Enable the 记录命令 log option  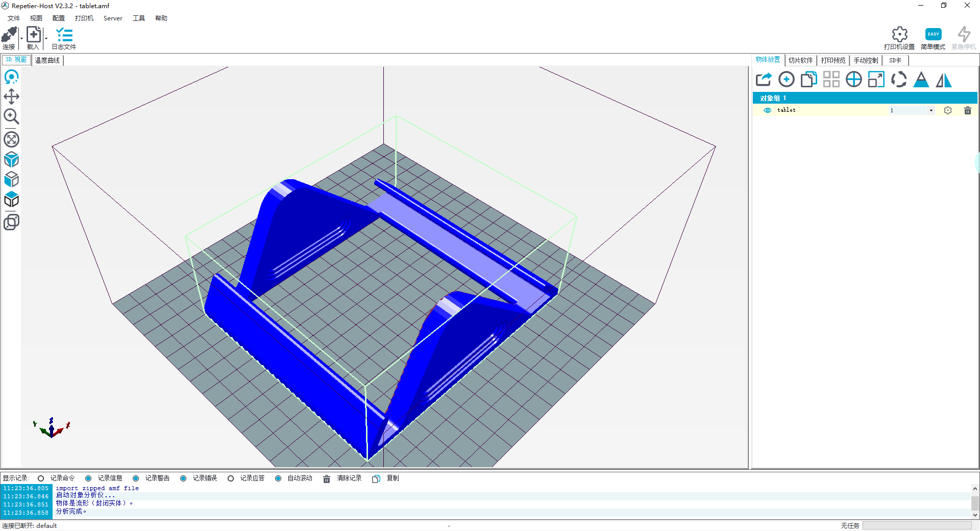pyautogui.click(x=41, y=478)
